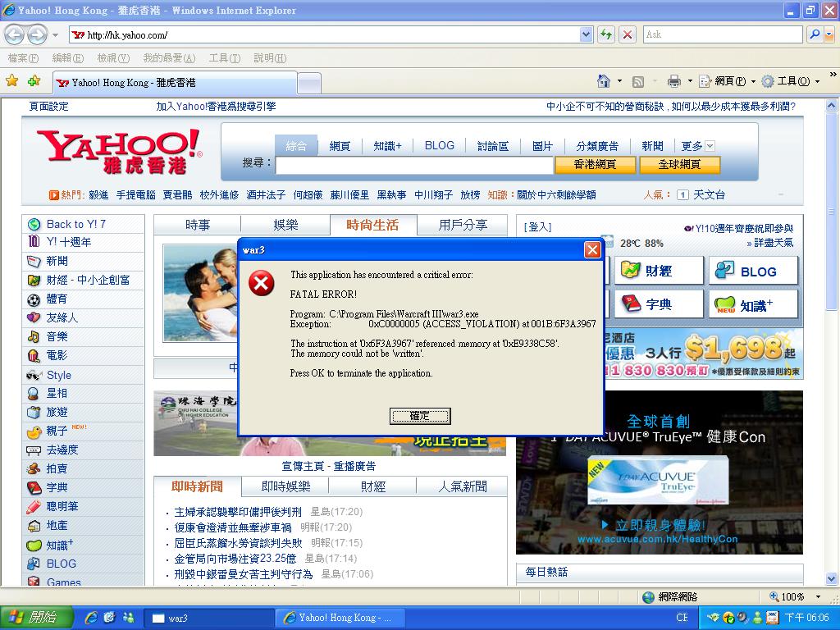Click the 親子 duck sidebar icon

(34, 431)
